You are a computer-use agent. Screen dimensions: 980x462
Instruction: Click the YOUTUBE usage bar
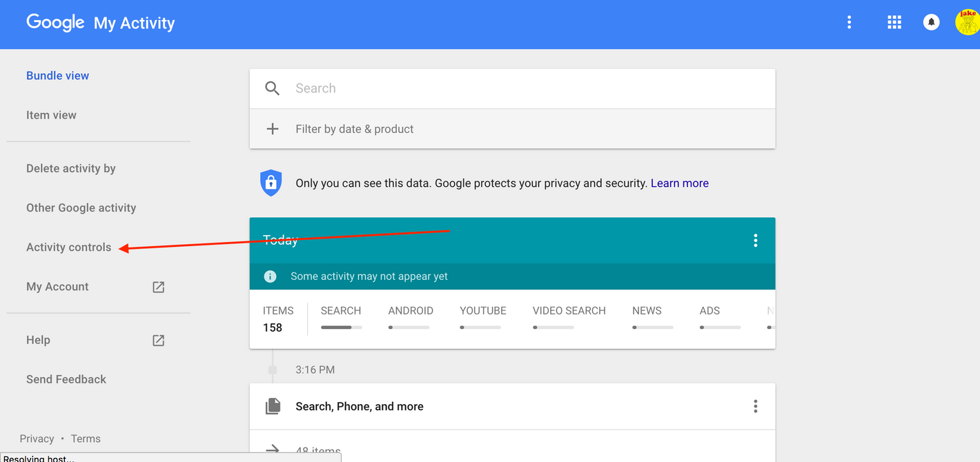pyautogui.click(x=480, y=328)
